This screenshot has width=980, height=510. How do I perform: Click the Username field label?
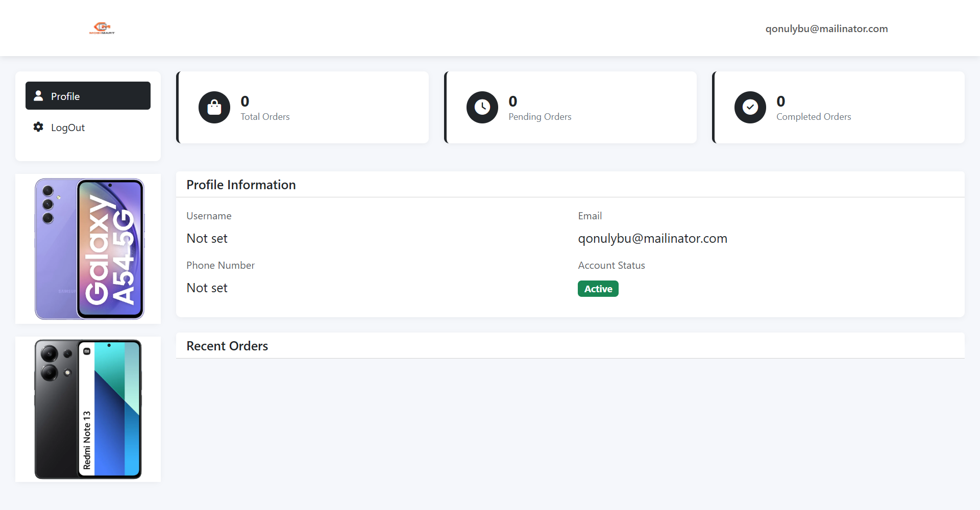[209, 216]
